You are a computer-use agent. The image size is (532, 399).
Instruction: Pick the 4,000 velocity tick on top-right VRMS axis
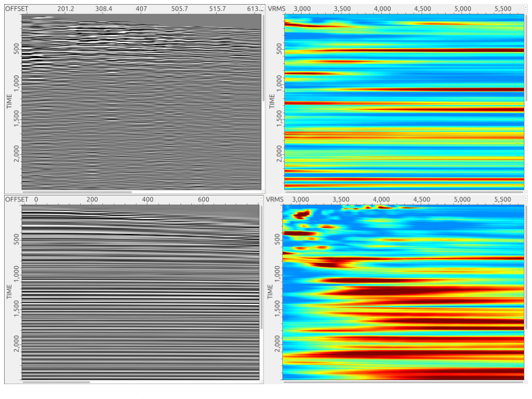382,9
